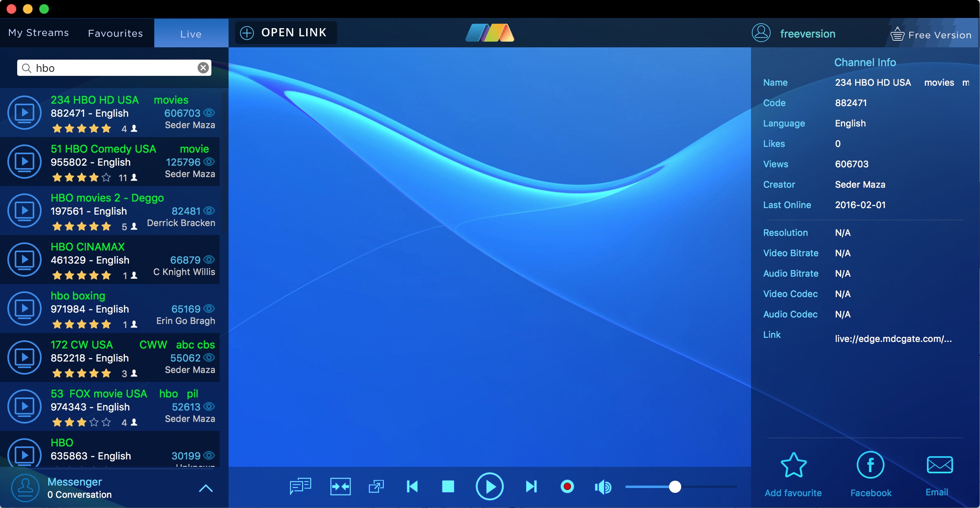Expand the Messenger panel chevron

pyautogui.click(x=206, y=488)
